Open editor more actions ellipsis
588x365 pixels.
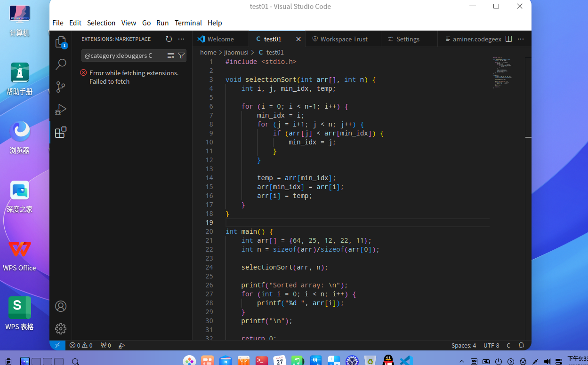point(521,39)
